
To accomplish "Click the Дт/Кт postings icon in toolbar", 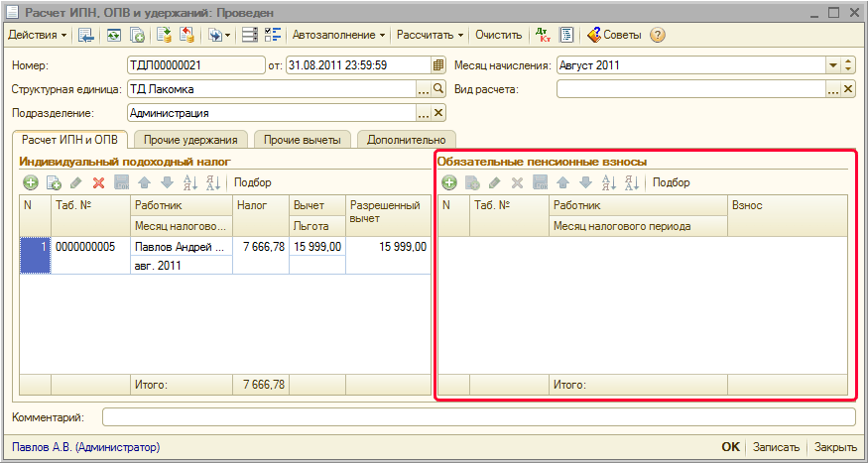I will point(543,35).
